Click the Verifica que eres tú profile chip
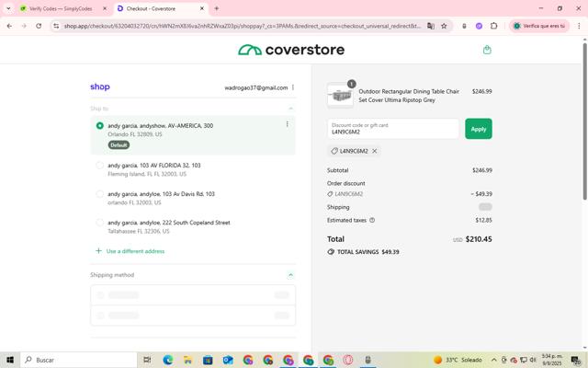The image size is (588, 368). tap(539, 26)
